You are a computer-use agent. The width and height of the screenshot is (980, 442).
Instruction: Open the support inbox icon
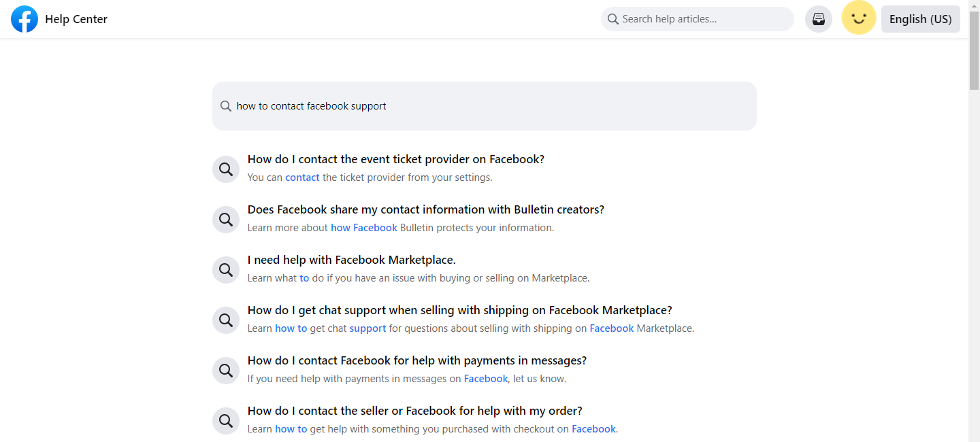click(818, 19)
